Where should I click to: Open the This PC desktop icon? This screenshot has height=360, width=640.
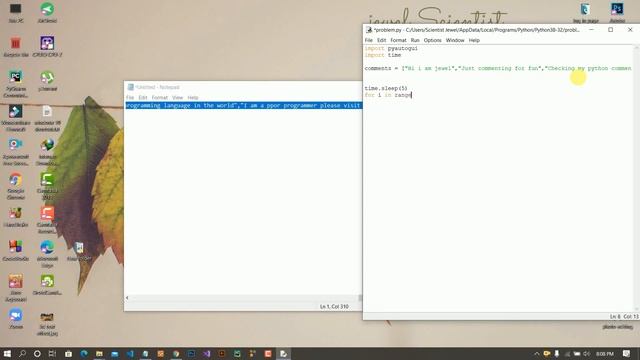[x=16, y=13]
